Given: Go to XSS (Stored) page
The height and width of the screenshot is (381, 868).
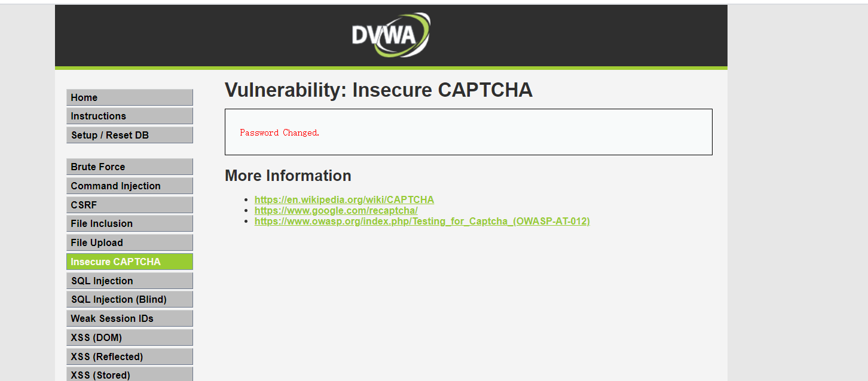Looking at the screenshot, I should point(129,374).
